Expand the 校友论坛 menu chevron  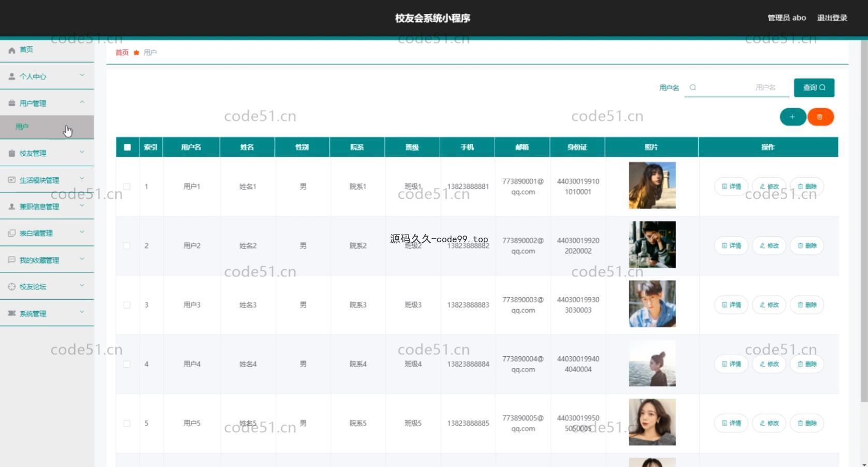pos(82,286)
